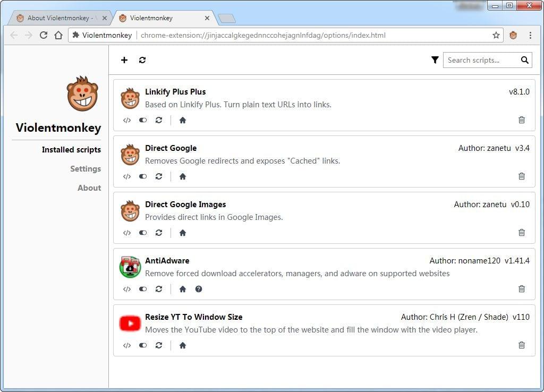Edit code of Linkify Plus Plus
The width and height of the screenshot is (544, 392).
click(x=127, y=121)
